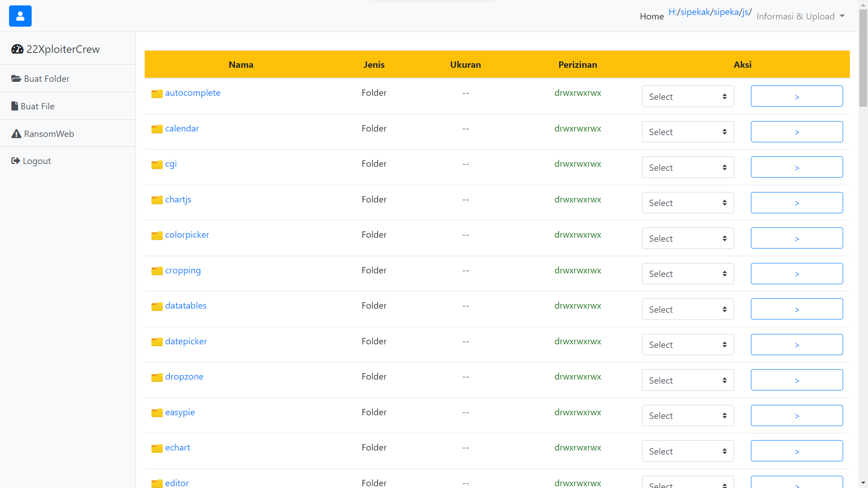Open the Select dropdown for chartjs
This screenshot has height=488, width=868.
[688, 203]
